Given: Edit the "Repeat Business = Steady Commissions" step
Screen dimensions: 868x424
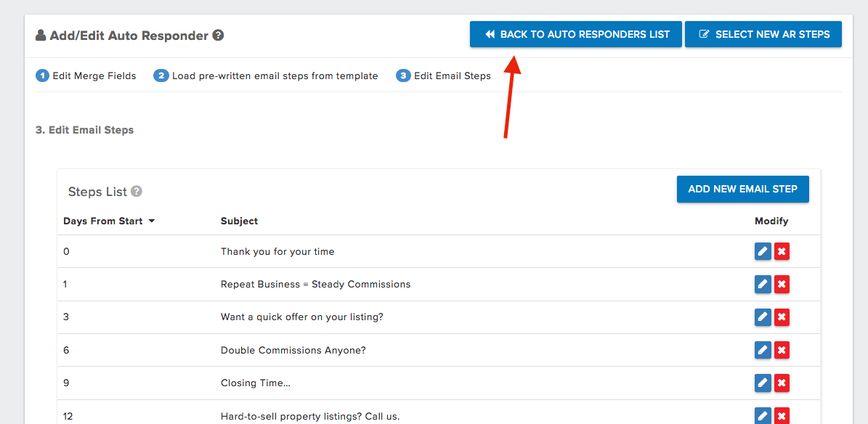Looking at the screenshot, I should 763,284.
